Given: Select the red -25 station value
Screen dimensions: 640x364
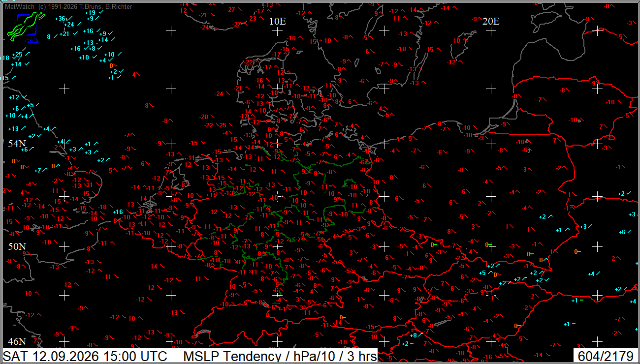Looking at the screenshot, I should [x=223, y=125].
